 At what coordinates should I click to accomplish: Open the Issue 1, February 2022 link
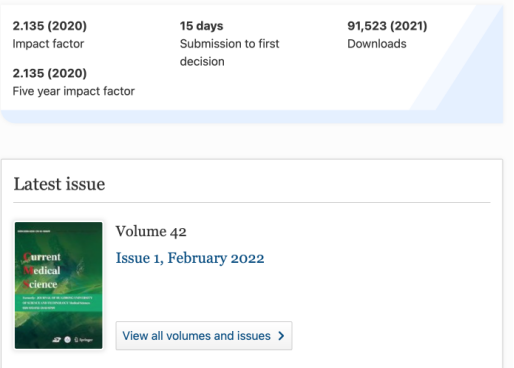coord(190,258)
